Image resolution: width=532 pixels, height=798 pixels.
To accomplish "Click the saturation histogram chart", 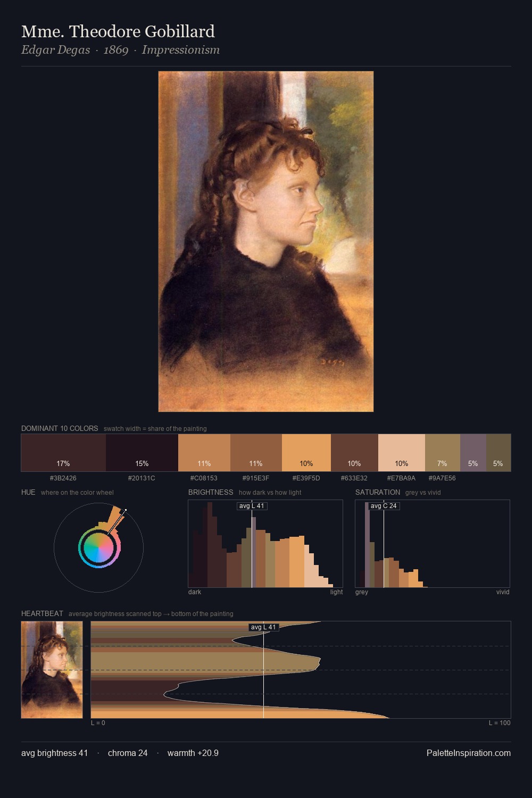I will point(433,544).
